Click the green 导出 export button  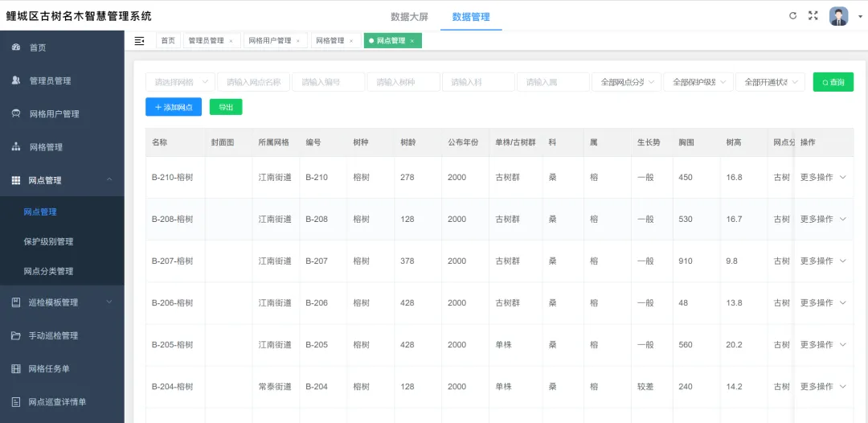[226, 107]
